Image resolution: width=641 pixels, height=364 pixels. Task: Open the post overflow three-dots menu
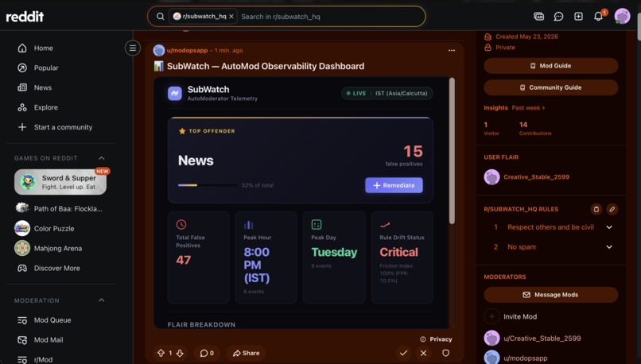pyautogui.click(x=451, y=50)
